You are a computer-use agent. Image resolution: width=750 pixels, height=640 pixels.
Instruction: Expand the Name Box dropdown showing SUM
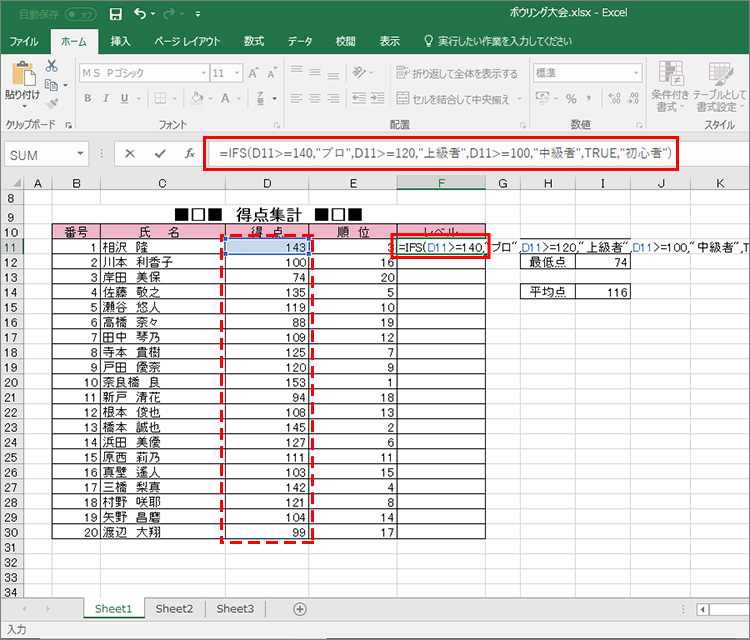coord(81,154)
